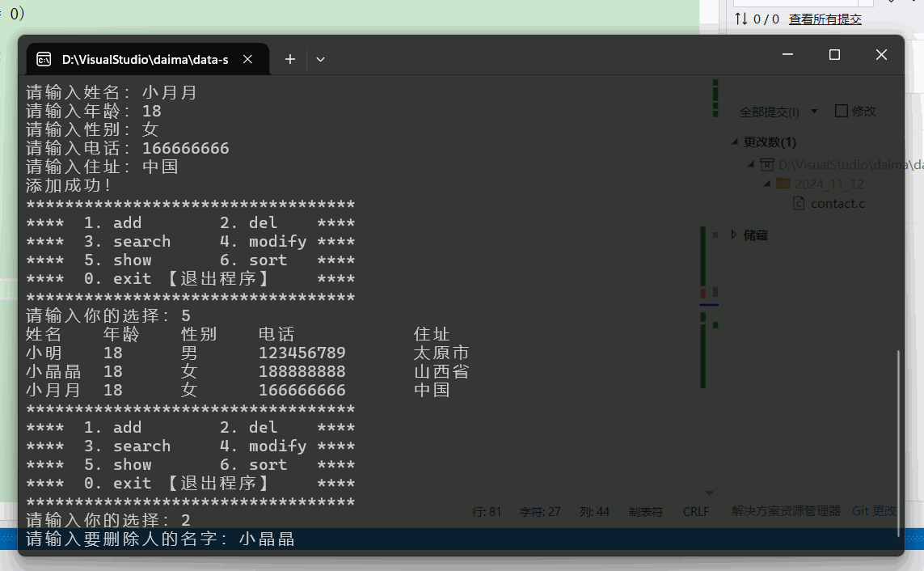Screen dimensions: 924x571
Task: Minimize the terminal window
Action: (x=788, y=55)
